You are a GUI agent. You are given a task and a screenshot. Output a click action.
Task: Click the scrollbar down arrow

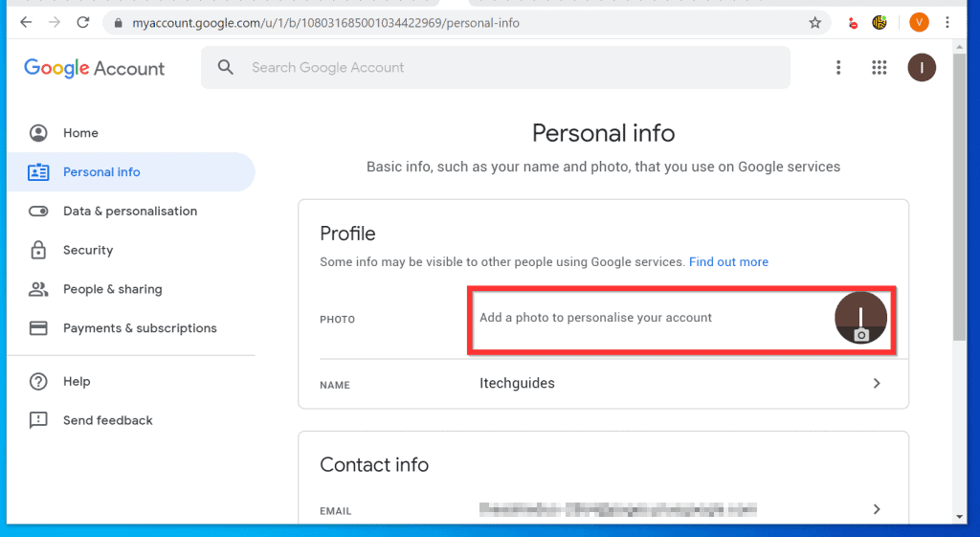(959, 517)
